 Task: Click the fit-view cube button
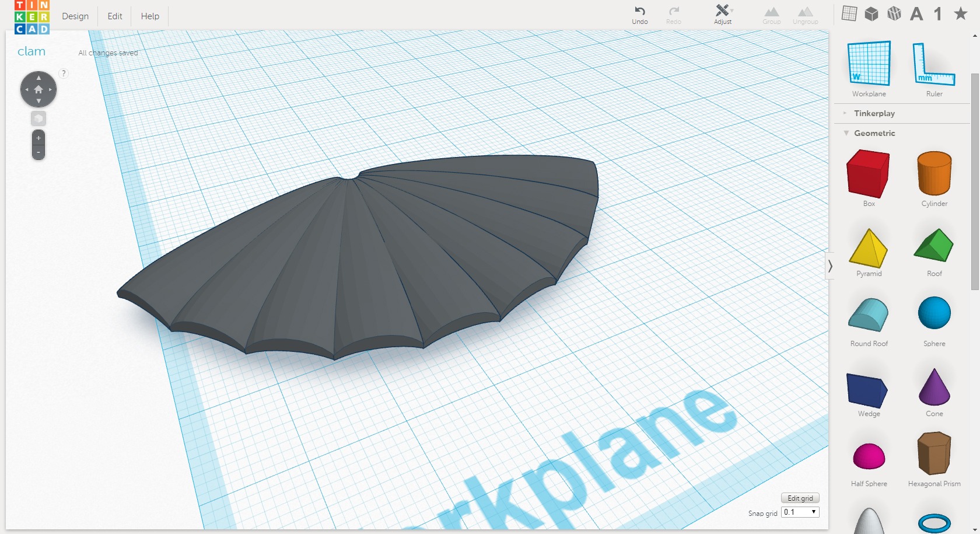[38, 118]
